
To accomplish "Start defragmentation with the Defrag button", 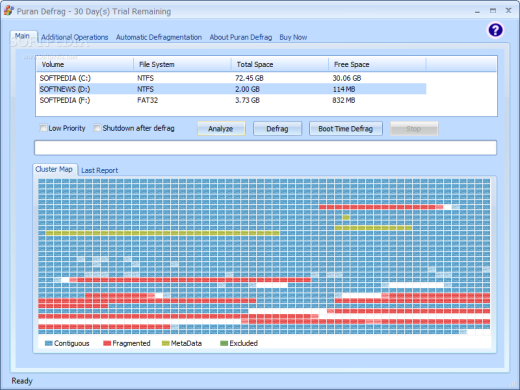I will (x=277, y=129).
